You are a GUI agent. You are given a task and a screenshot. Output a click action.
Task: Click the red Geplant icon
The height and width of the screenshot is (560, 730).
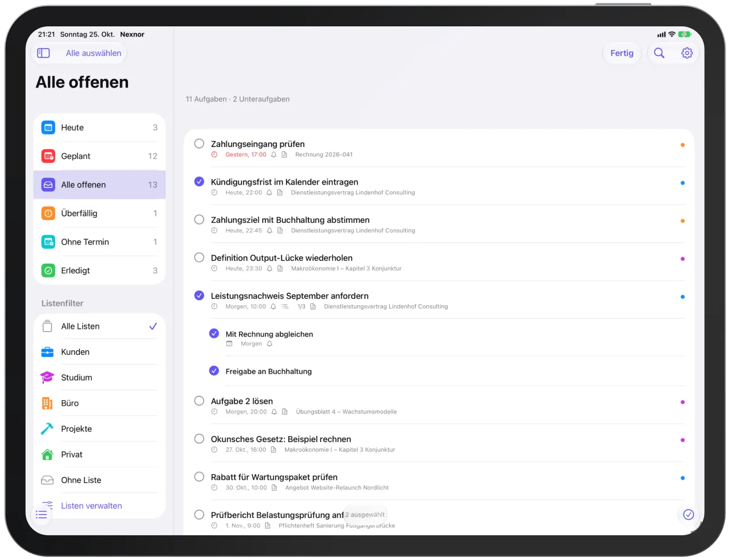click(48, 157)
